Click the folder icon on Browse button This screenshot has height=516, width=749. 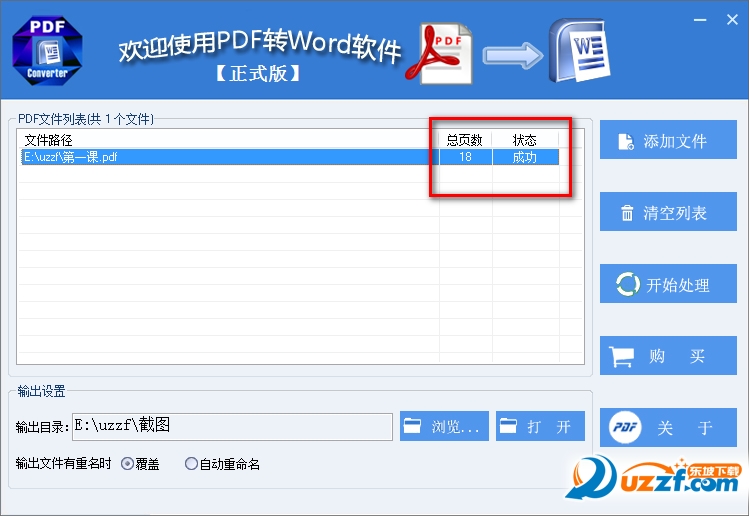[x=412, y=425]
